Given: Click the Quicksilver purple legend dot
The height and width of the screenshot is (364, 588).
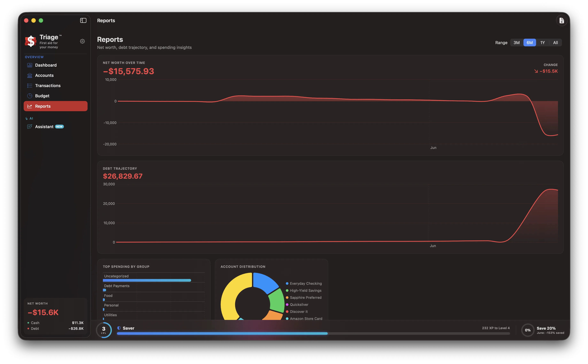Looking at the screenshot, I should [x=287, y=305].
